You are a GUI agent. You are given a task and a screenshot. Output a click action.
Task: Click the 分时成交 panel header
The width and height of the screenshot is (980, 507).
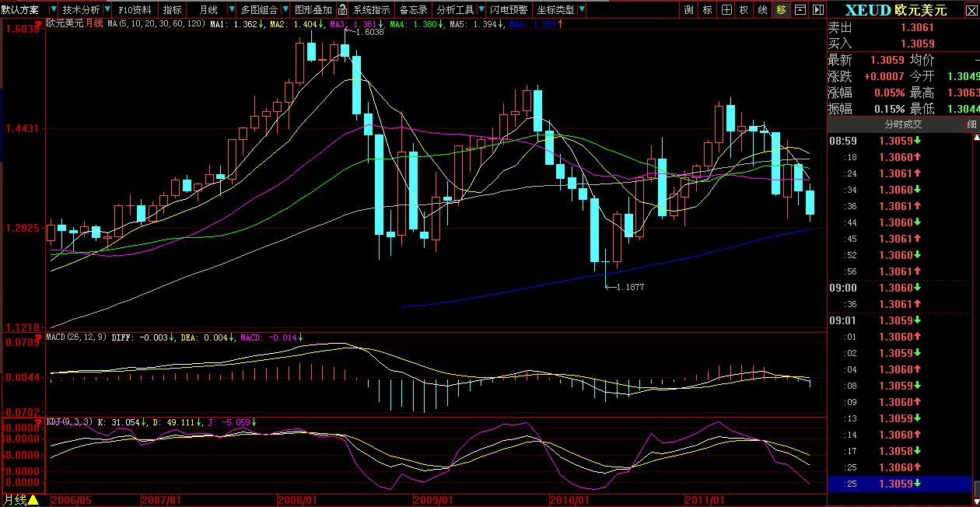click(896, 124)
